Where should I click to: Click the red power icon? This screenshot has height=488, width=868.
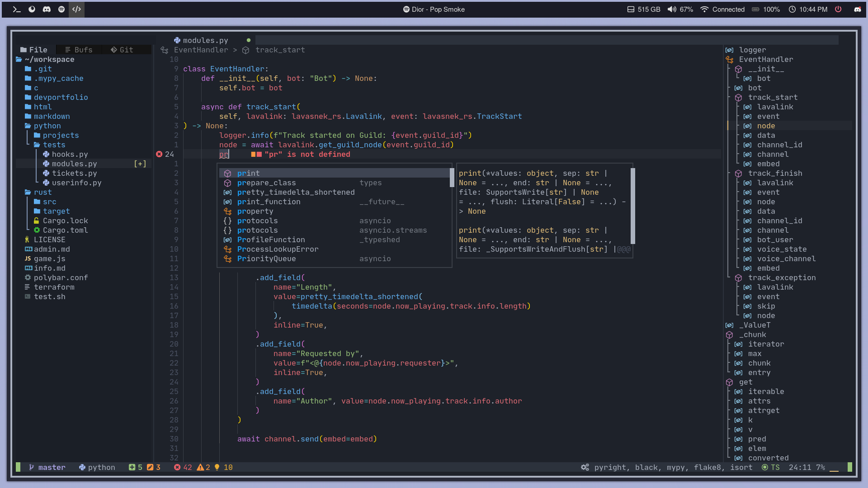pos(838,9)
